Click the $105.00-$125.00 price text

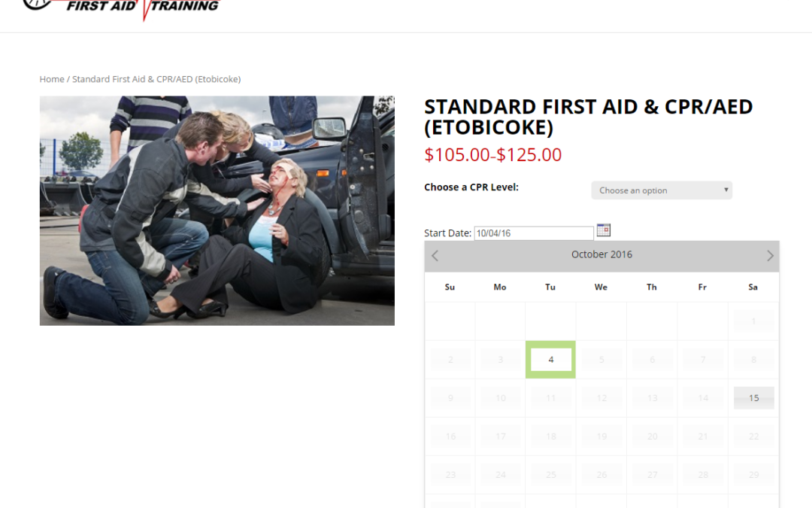click(x=492, y=155)
